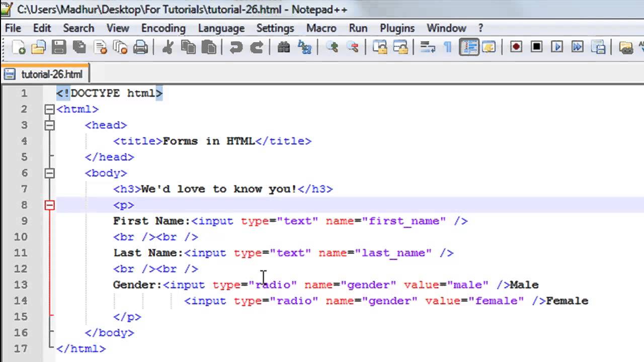Click the "Gender:" label text on line 13

[x=138, y=285]
